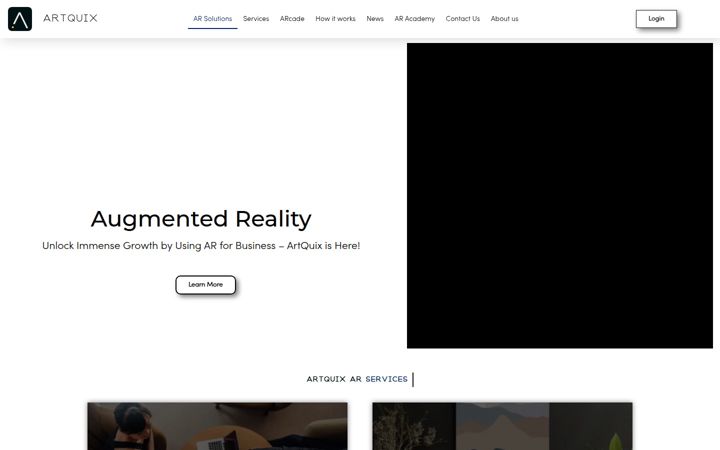The image size is (720, 450).
Task: Click the Learn More button
Action: [206, 285]
